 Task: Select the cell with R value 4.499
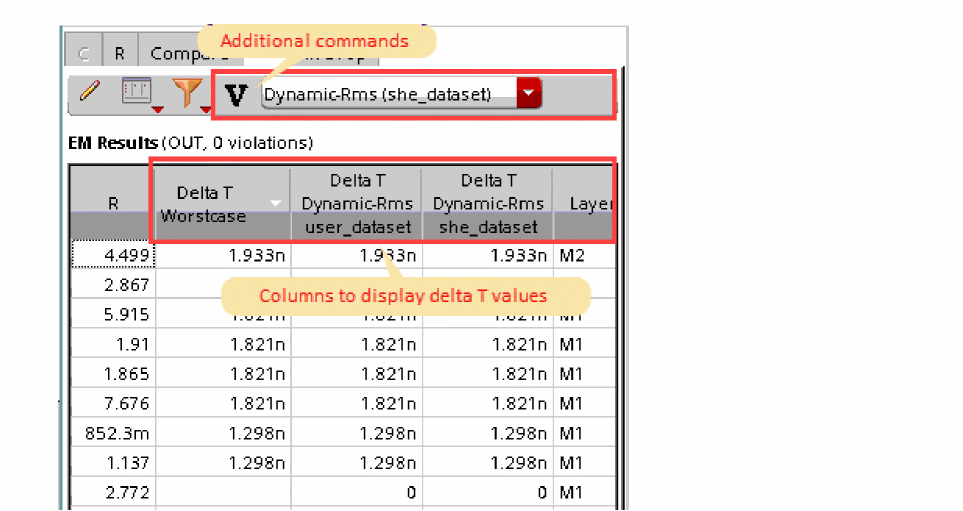point(113,255)
